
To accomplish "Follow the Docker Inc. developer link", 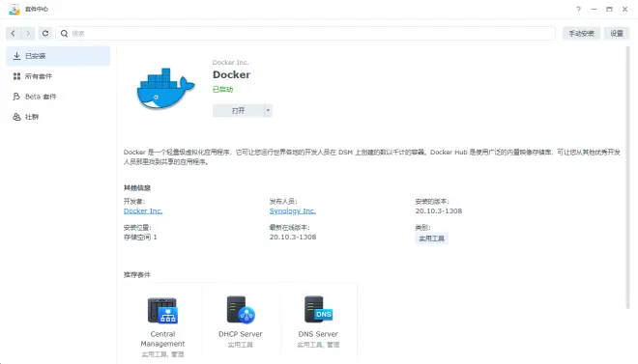I will click(143, 210).
